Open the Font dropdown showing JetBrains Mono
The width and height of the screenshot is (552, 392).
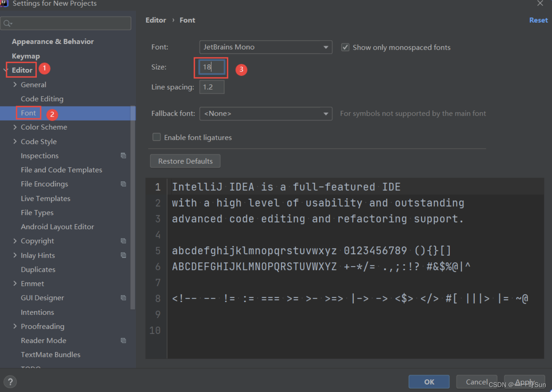click(x=266, y=47)
